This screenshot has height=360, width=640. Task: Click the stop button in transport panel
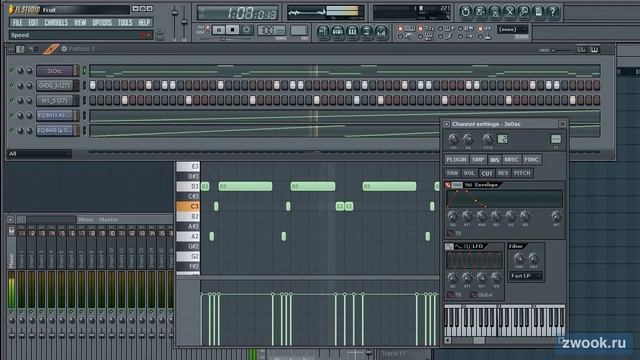click(x=233, y=30)
